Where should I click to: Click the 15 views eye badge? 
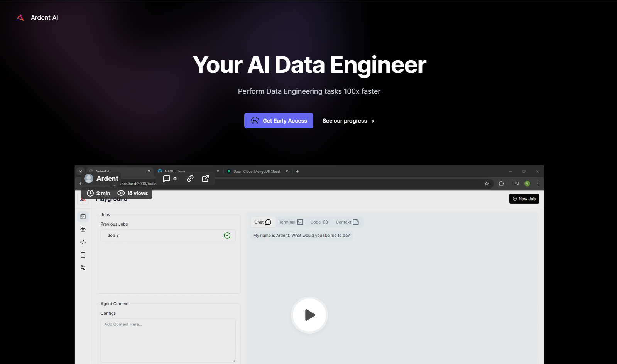133,193
